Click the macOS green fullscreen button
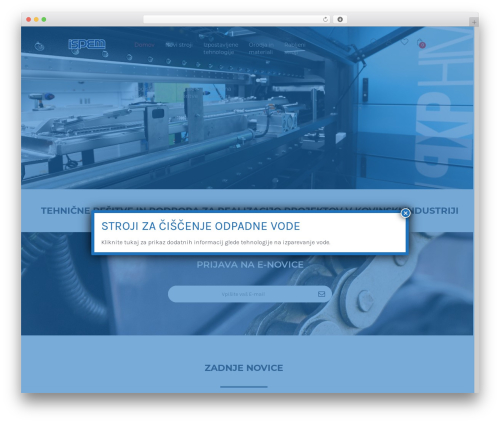Image resolution: width=500 pixels, height=423 pixels. (x=44, y=19)
